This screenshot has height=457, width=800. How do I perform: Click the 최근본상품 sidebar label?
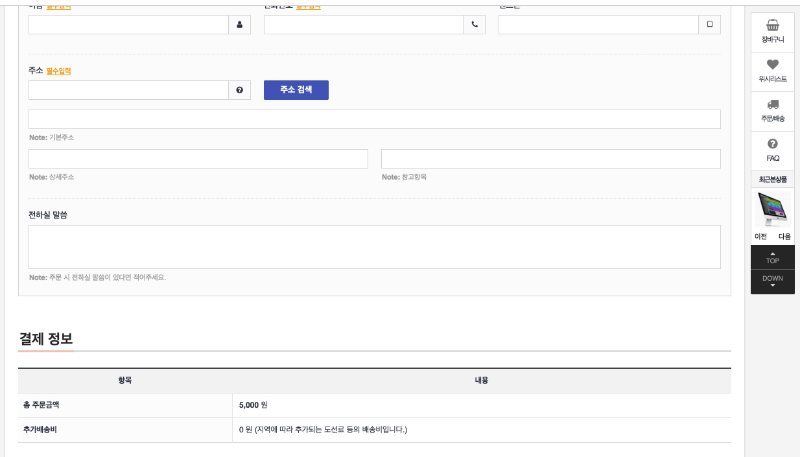(772, 180)
